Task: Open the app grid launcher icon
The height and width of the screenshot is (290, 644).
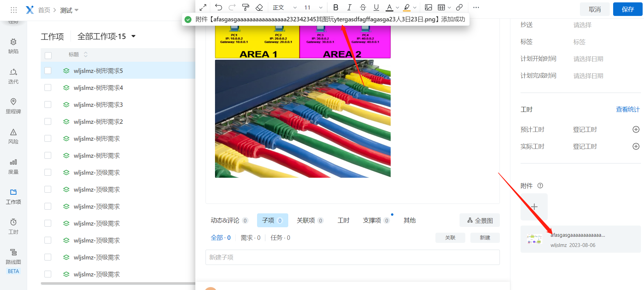Action: click(14, 10)
